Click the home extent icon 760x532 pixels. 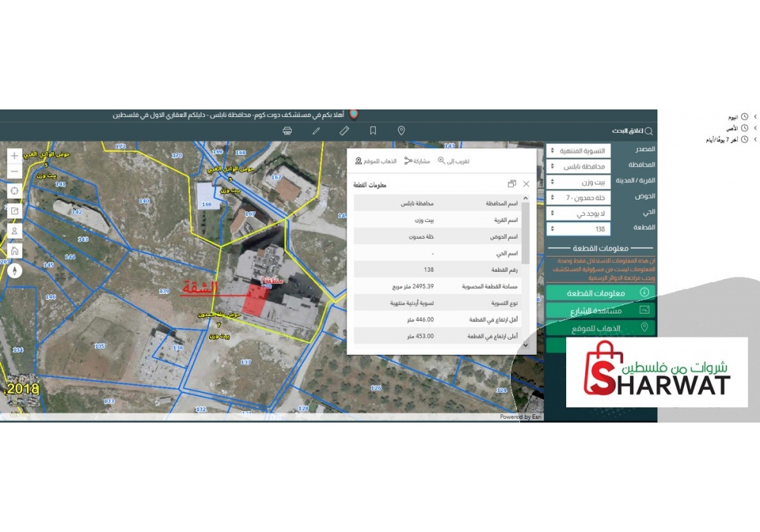pyautogui.click(x=14, y=250)
